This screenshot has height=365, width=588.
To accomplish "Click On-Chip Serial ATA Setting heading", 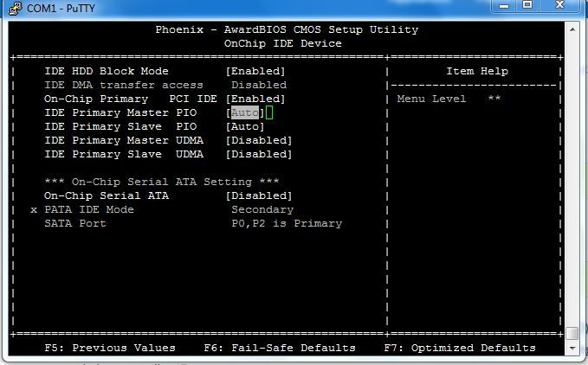I will pos(162,182).
